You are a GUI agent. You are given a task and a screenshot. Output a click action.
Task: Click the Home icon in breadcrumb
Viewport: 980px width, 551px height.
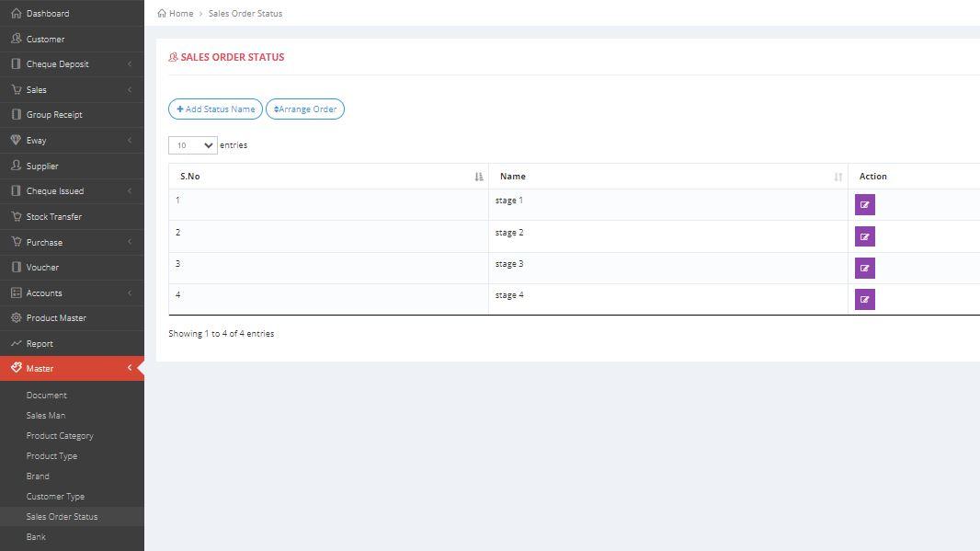click(x=163, y=14)
